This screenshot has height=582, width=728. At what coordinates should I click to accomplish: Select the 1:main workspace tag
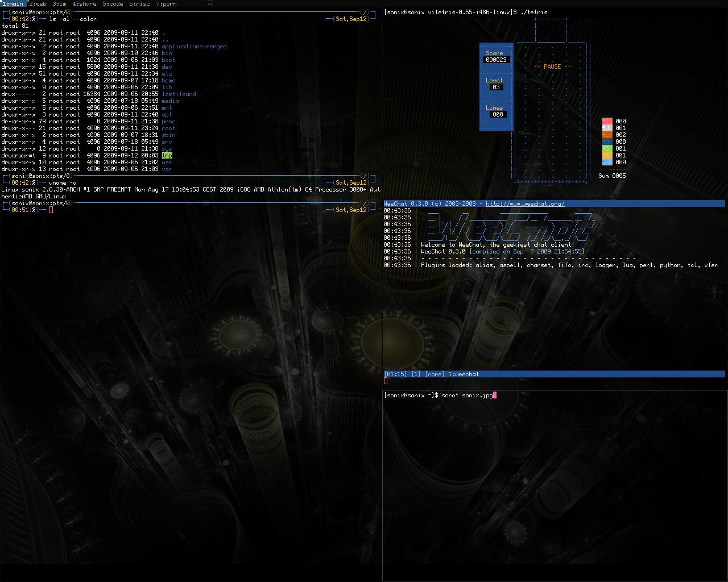point(13,3)
